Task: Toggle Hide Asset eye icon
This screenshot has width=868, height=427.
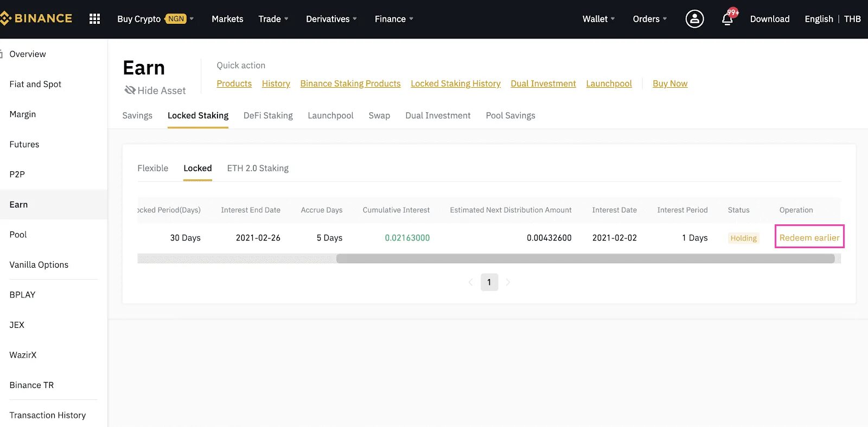Action: click(130, 90)
